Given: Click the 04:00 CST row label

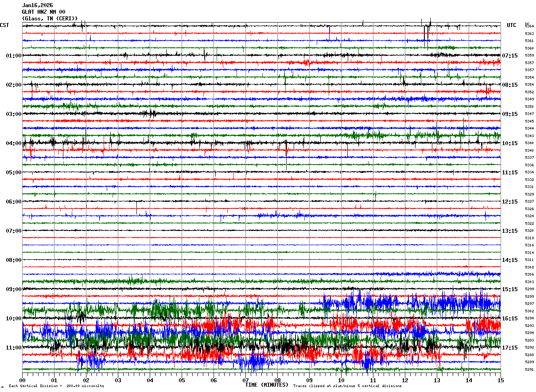Looking at the screenshot, I should [14, 143].
